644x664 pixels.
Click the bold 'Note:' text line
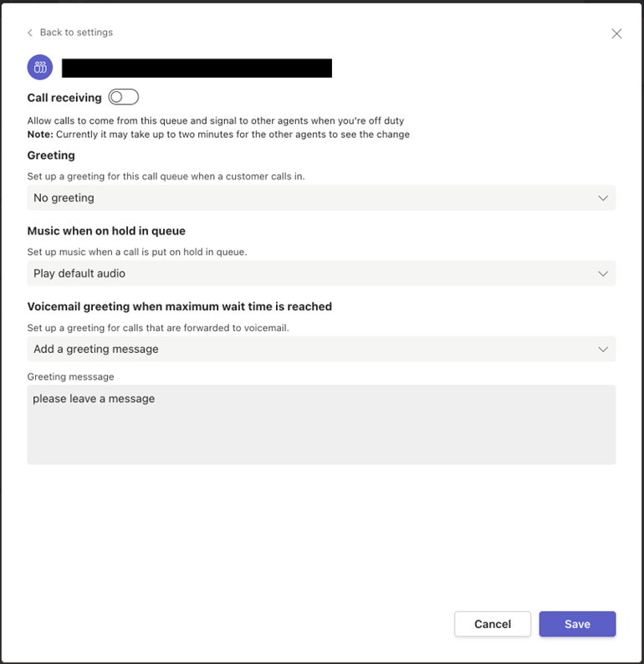tap(218, 135)
